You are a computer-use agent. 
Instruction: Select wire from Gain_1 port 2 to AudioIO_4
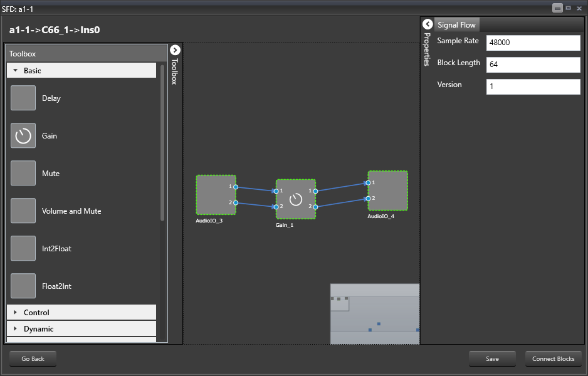(x=342, y=203)
